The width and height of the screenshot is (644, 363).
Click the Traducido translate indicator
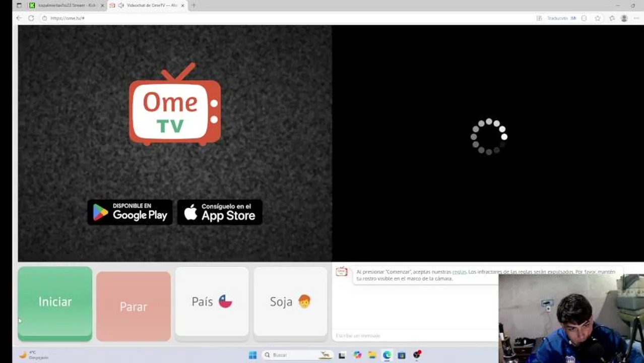click(557, 18)
